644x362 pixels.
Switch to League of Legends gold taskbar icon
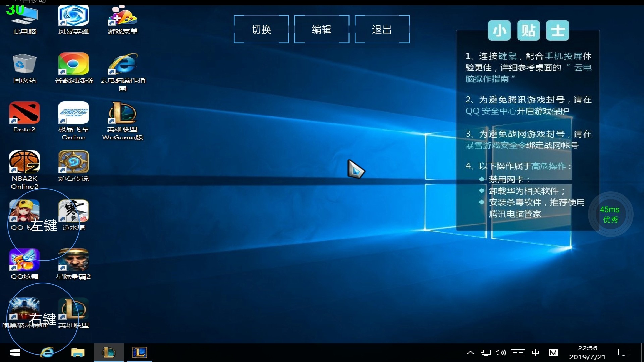point(109,353)
